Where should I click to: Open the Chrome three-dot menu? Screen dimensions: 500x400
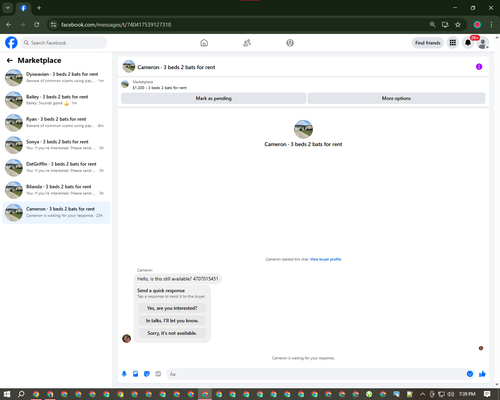[491, 24]
